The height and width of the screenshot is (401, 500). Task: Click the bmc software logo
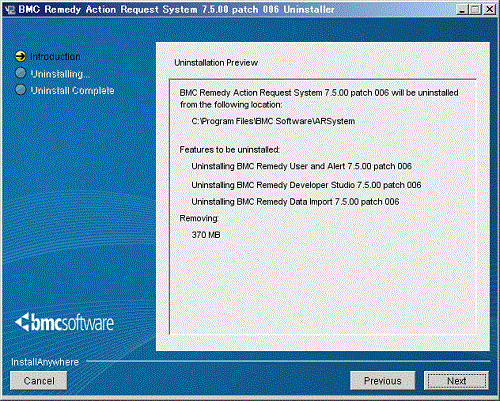[x=64, y=323]
